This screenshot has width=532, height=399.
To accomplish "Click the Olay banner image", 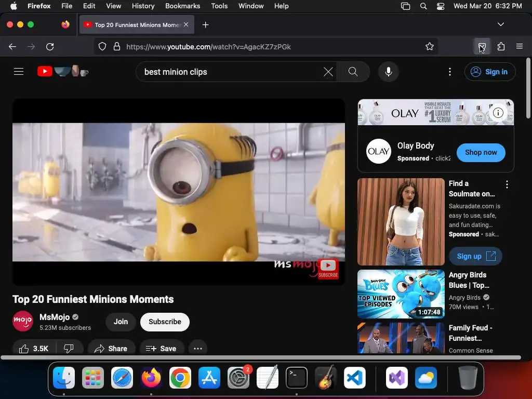I will [436, 112].
